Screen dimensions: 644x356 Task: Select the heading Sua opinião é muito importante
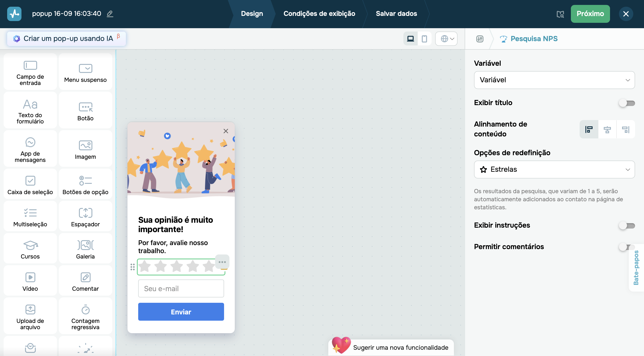click(x=176, y=225)
